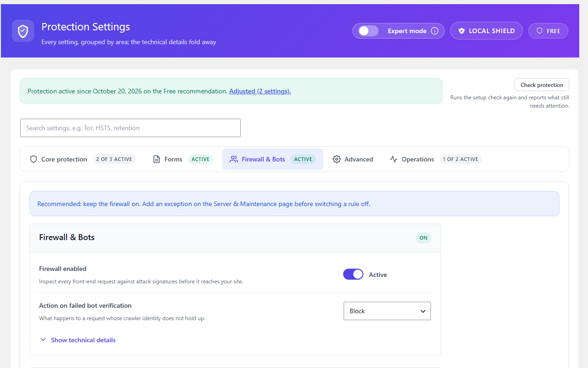This screenshot has width=588, height=368.
Task: Open the Forms tab
Action: click(x=182, y=159)
